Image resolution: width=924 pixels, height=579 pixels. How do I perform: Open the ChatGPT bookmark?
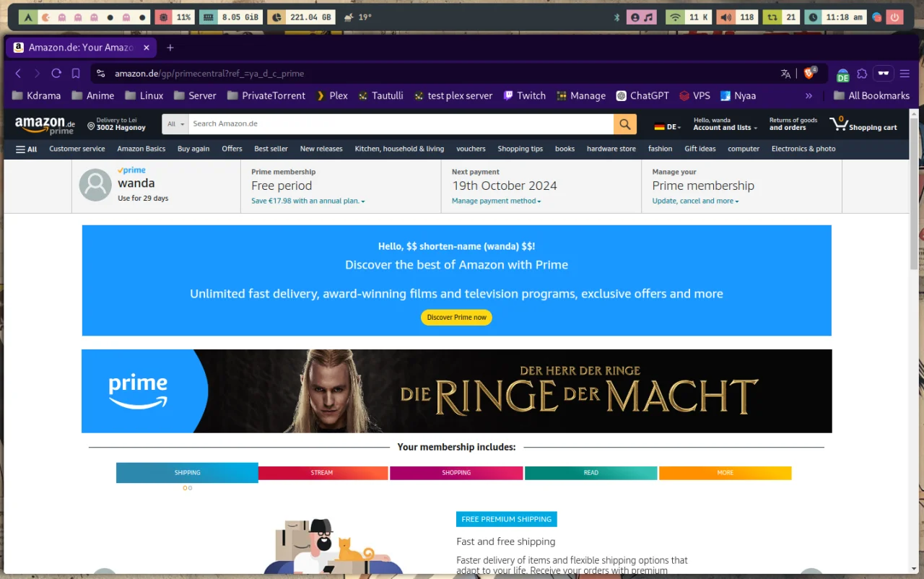(x=642, y=95)
